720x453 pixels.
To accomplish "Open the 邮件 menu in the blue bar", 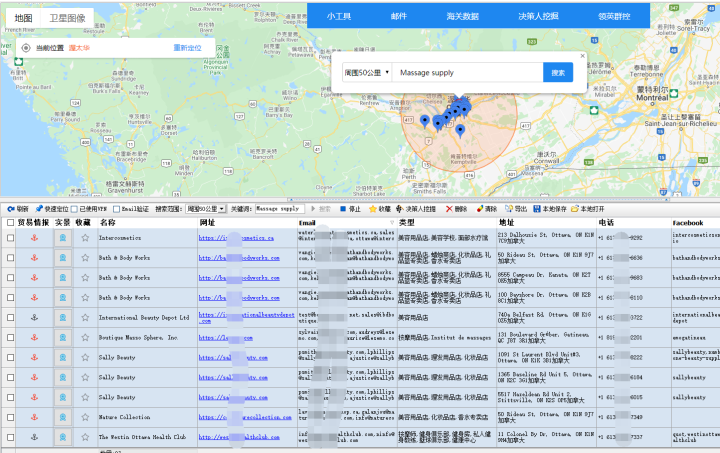I will [399, 16].
